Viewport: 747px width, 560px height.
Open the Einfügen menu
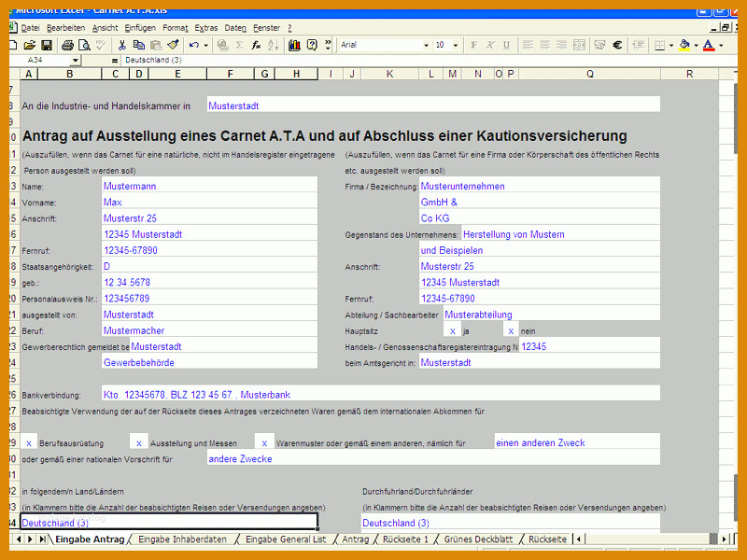tap(140, 28)
